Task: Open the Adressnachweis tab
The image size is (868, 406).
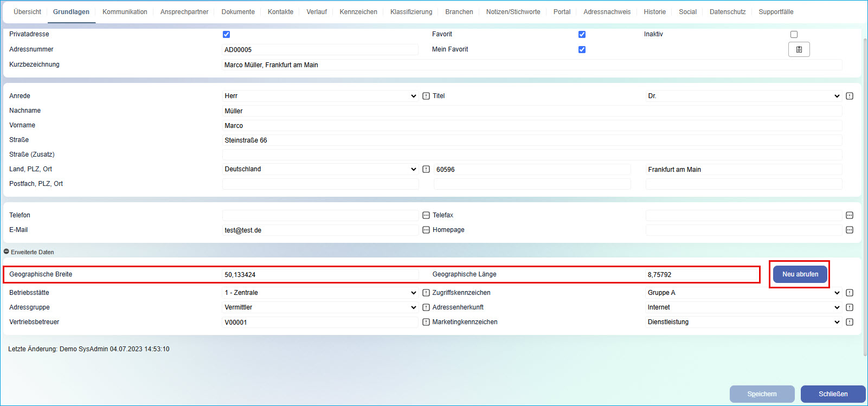Action: (x=607, y=12)
